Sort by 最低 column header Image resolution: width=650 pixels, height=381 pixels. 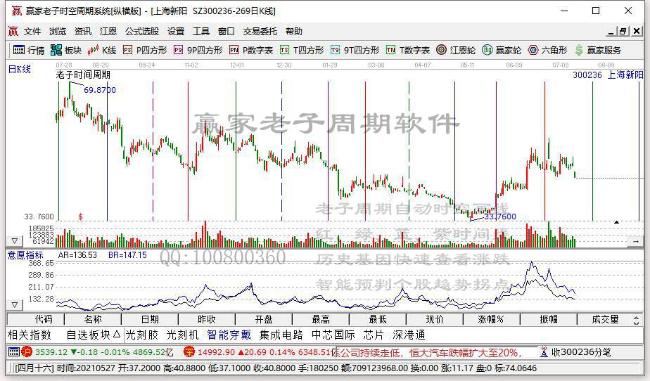tap(378, 319)
